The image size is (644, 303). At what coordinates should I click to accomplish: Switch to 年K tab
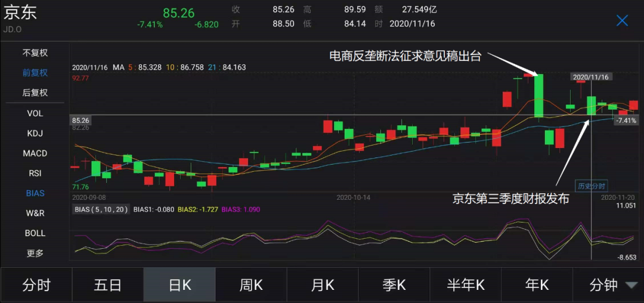click(x=537, y=285)
